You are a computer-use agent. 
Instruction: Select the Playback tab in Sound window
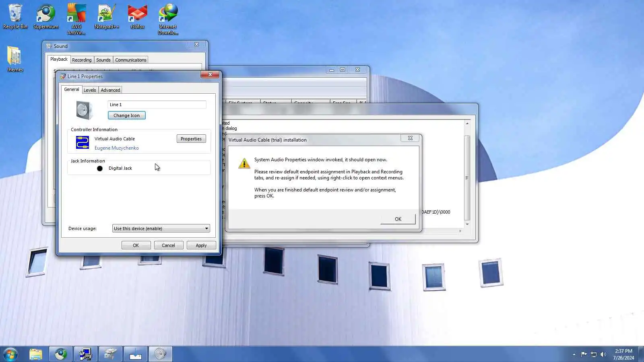pyautogui.click(x=59, y=60)
